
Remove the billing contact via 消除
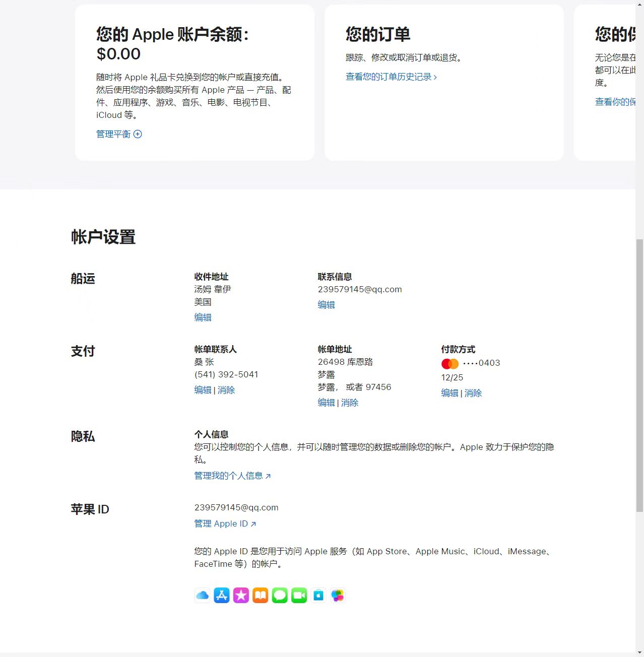(x=226, y=390)
